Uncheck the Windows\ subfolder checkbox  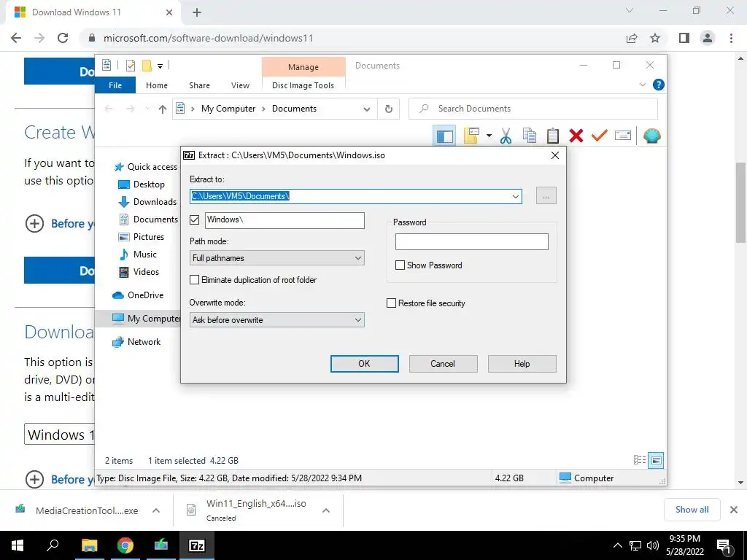coord(194,219)
